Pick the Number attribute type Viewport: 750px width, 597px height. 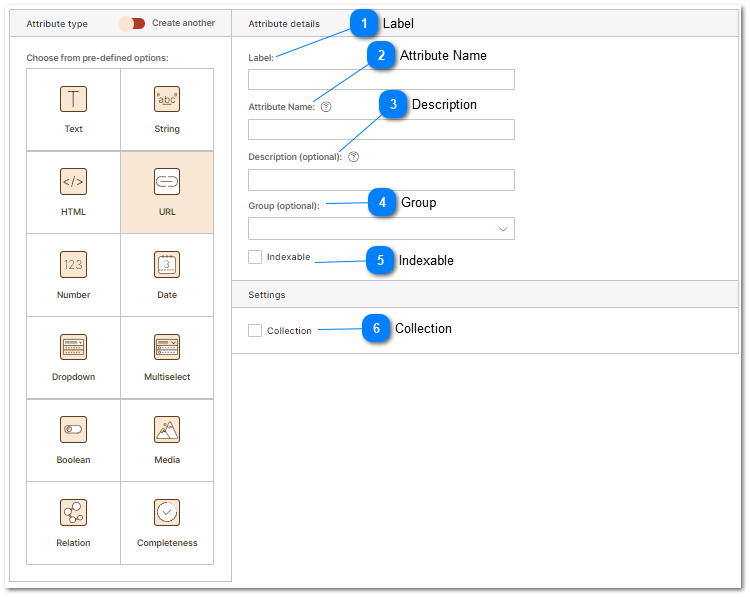click(x=73, y=265)
